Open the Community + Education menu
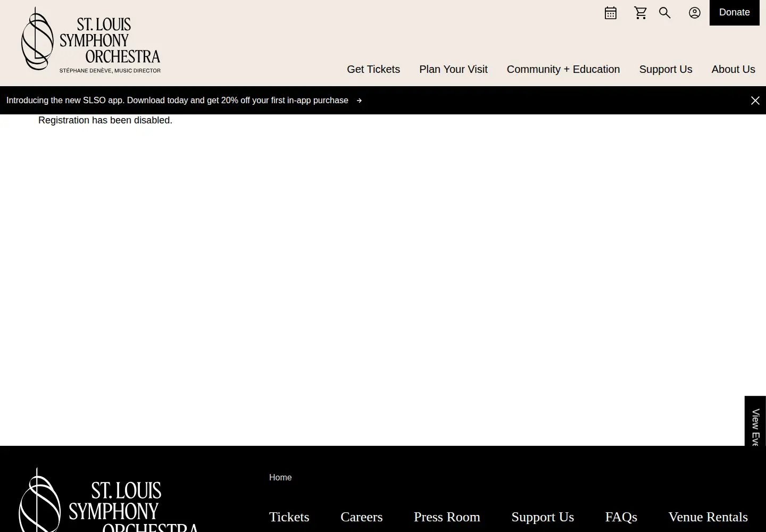766x532 pixels. tap(563, 69)
